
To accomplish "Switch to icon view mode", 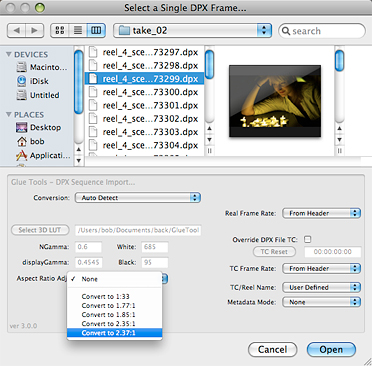I will click(x=59, y=31).
